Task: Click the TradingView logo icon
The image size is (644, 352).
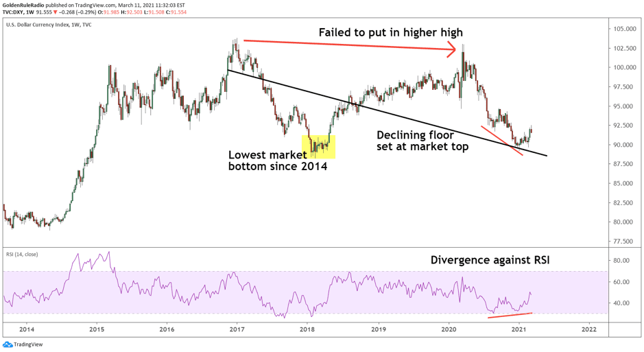Action: 8,344
